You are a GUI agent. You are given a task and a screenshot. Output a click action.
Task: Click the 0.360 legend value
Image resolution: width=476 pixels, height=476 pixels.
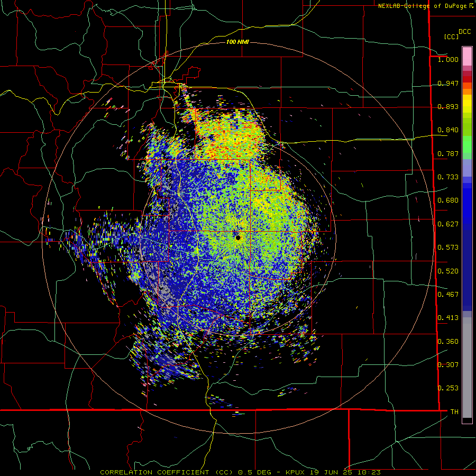pyautogui.click(x=448, y=342)
